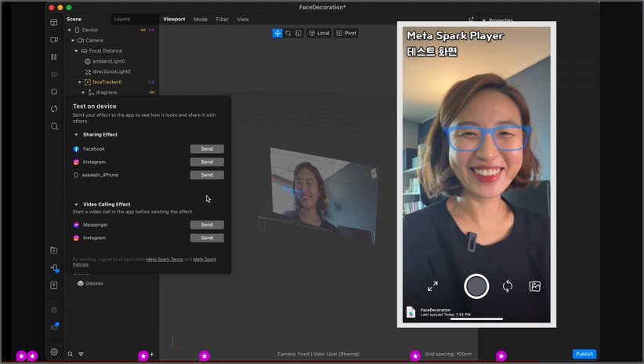
Task: Switch to the Scene tab
Action: pos(74,19)
